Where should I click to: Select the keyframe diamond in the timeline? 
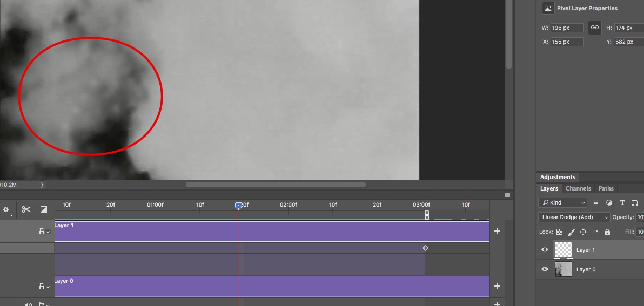(425, 248)
